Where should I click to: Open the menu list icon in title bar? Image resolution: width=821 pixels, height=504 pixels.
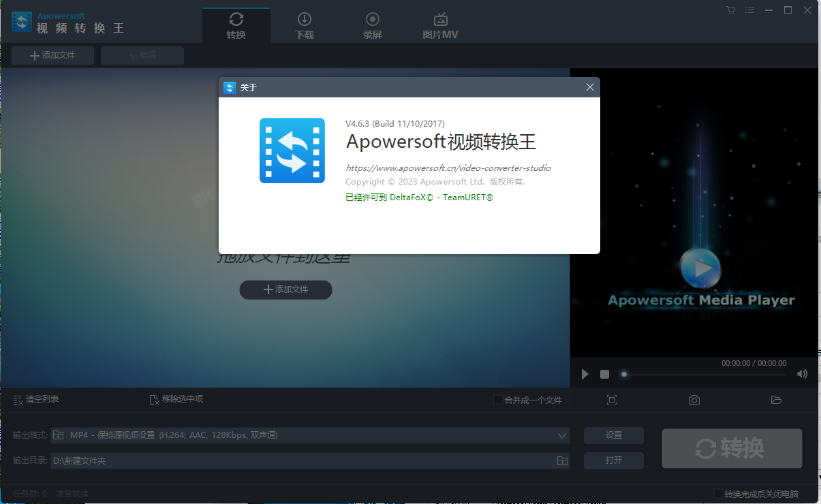pyautogui.click(x=750, y=10)
